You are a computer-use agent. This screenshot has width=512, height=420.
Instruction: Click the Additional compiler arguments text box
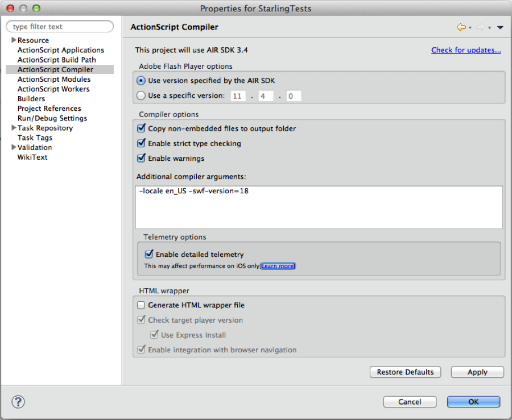[319, 207]
